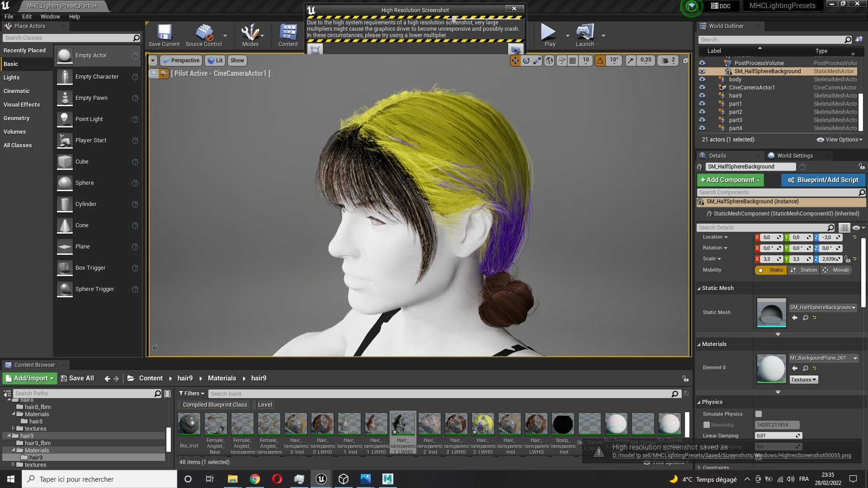Click the Save Current toolbar icon

pos(164,35)
